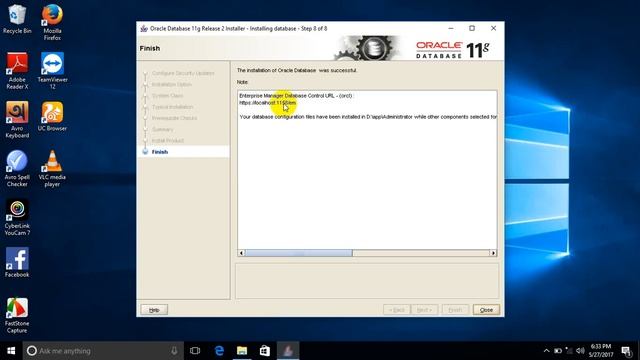Check the battery status icon
This screenshot has width=640, height=360.
pos(558,351)
